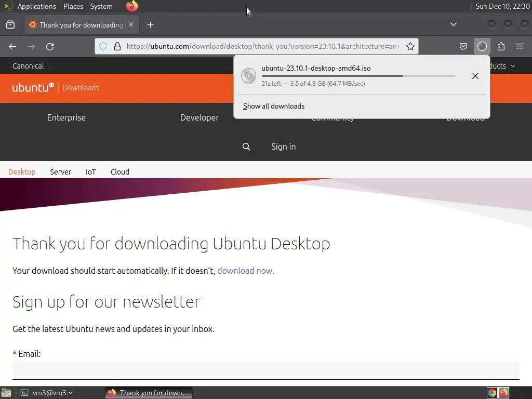Screen dimensions: 532x399
Task: Select the Server tab
Action: (60, 171)
